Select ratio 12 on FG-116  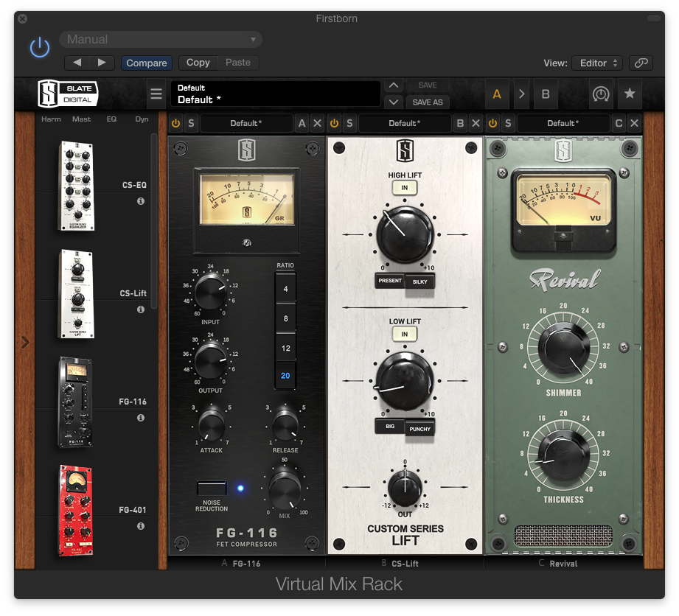[285, 348]
